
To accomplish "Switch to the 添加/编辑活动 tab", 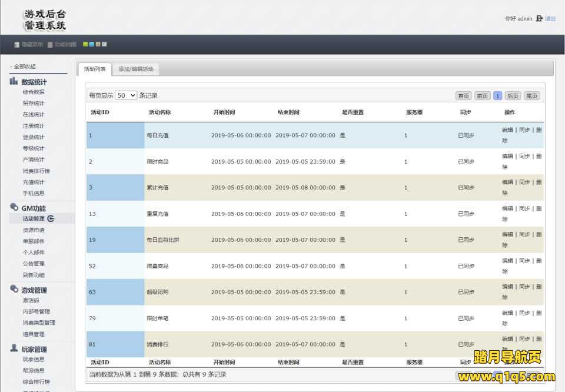I will tap(135, 69).
